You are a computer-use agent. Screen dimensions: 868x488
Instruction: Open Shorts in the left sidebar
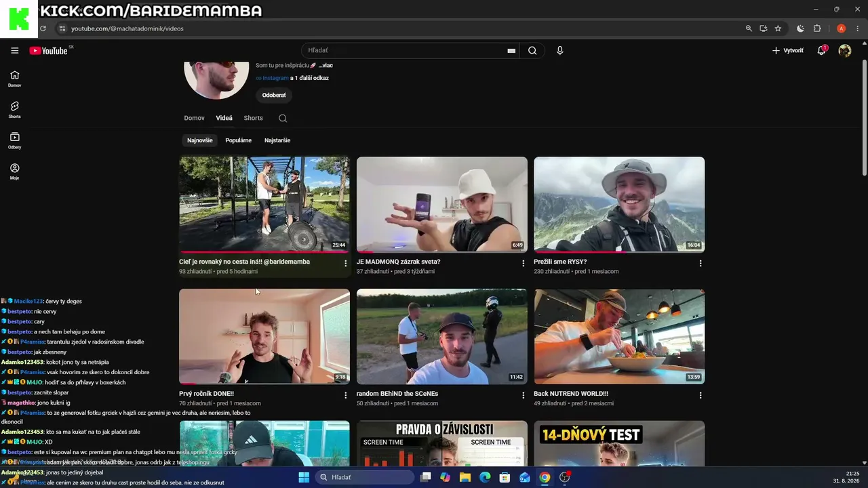(x=15, y=110)
